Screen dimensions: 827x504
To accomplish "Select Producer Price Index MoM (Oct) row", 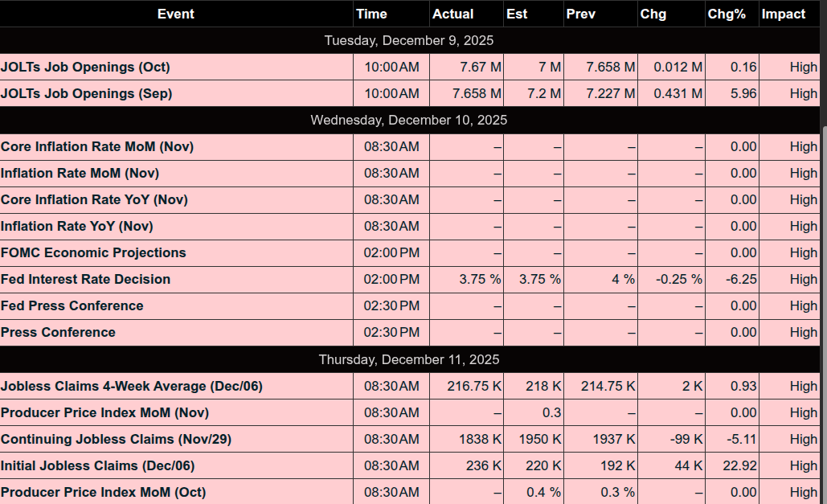I will click(103, 492).
